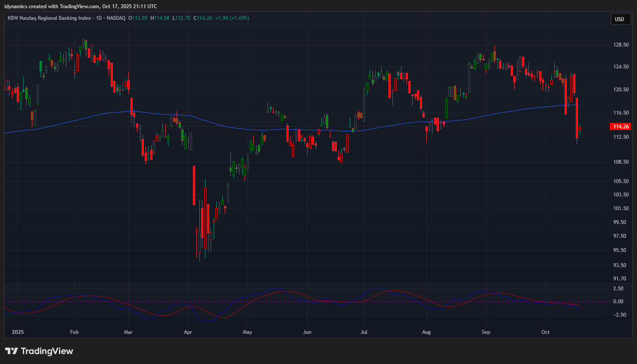Click the red 114.26 current price label
The width and height of the screenshot is (637, 364).
pos(621,126)
